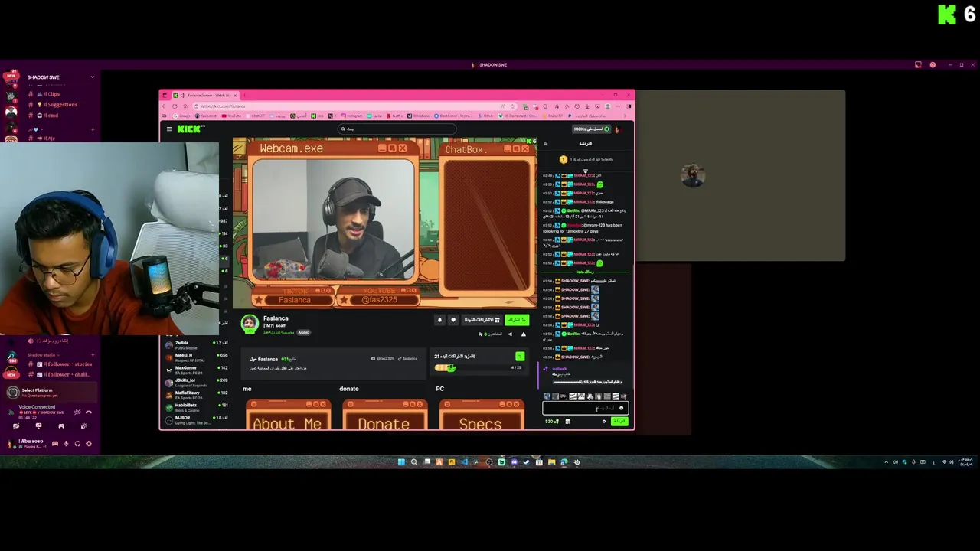Toggle the notification bell for Faslanca
Viewport: 980px width, 551px height.
[439, 320]
